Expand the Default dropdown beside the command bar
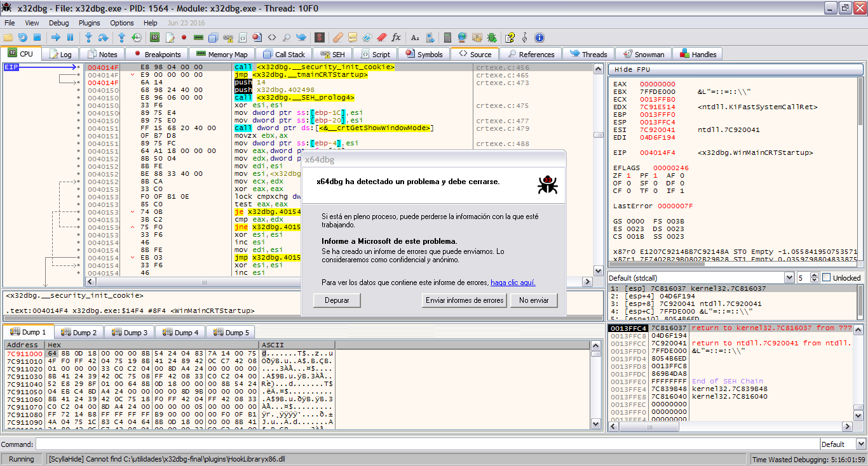This screenshot has height=466, width=868. tap(860, 444)
